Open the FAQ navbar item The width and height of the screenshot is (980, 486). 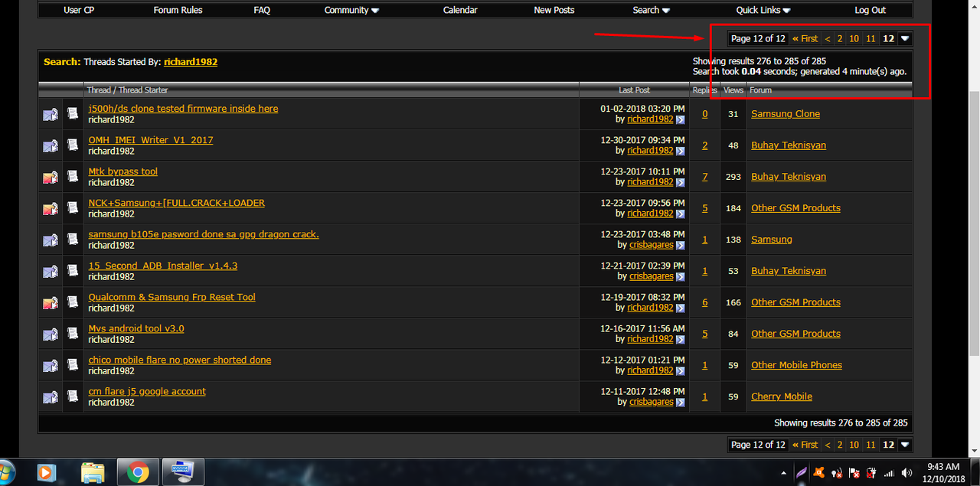coord(262,10)
